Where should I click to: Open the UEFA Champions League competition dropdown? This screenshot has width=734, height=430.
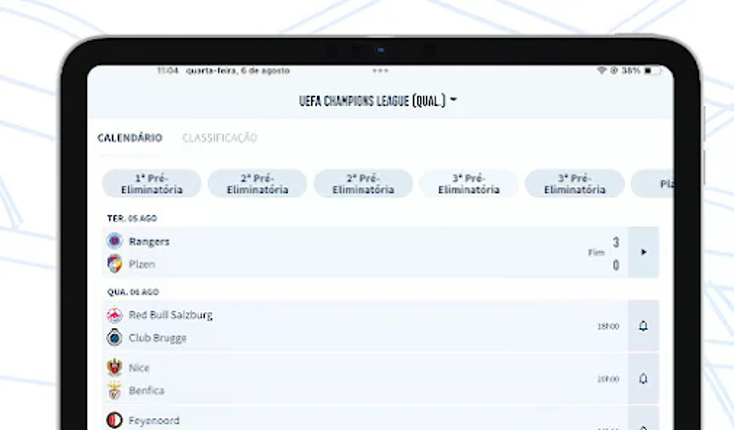(378, 101)
